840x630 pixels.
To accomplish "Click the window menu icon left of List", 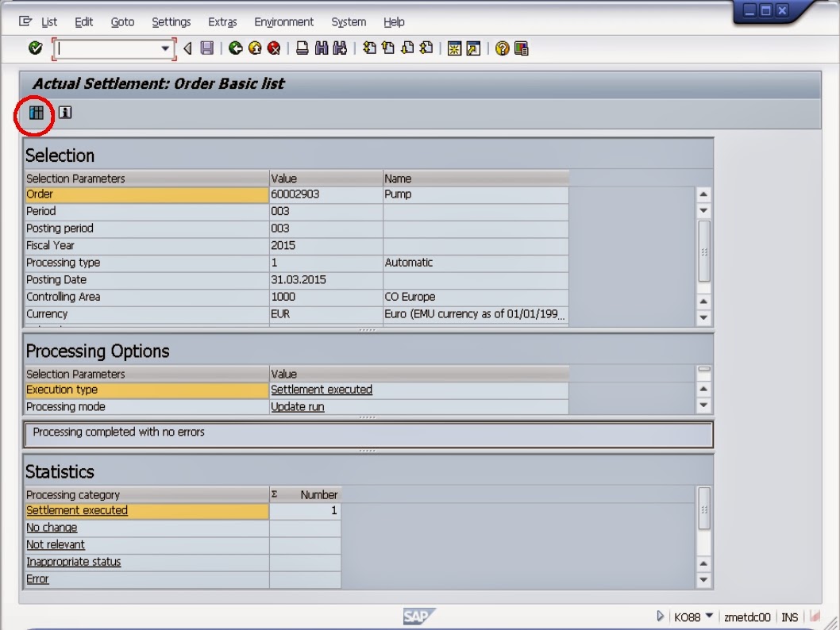I will (25, 21).
